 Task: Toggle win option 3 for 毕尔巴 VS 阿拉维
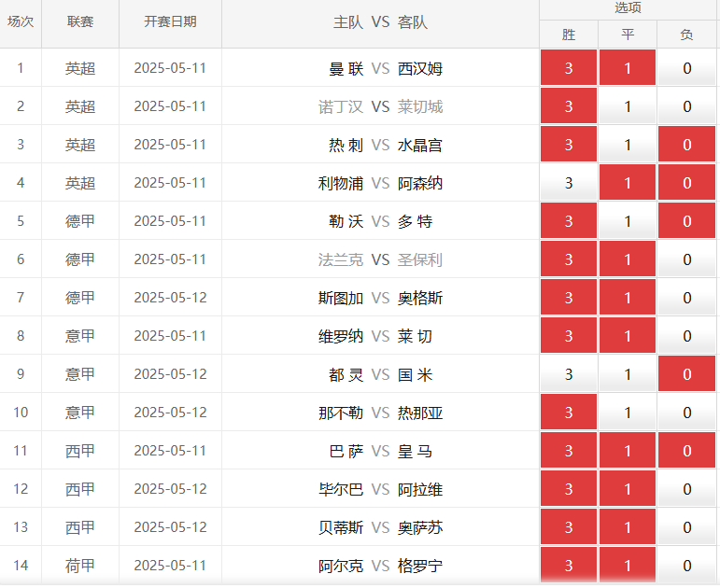click(x=569, y=489)
